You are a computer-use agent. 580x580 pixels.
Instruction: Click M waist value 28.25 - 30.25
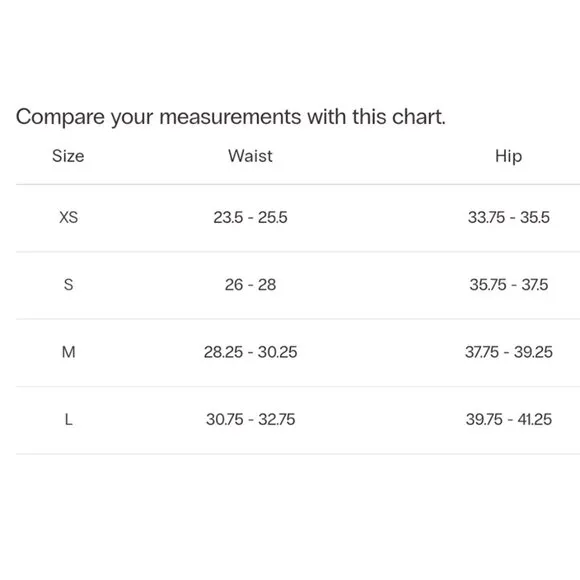tap(250, 352)
